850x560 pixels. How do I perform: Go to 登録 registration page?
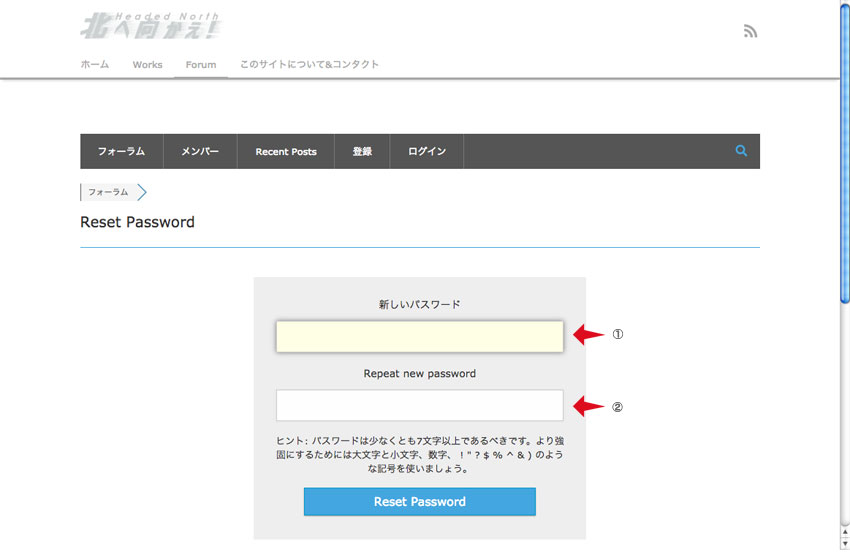pos(362,152)
